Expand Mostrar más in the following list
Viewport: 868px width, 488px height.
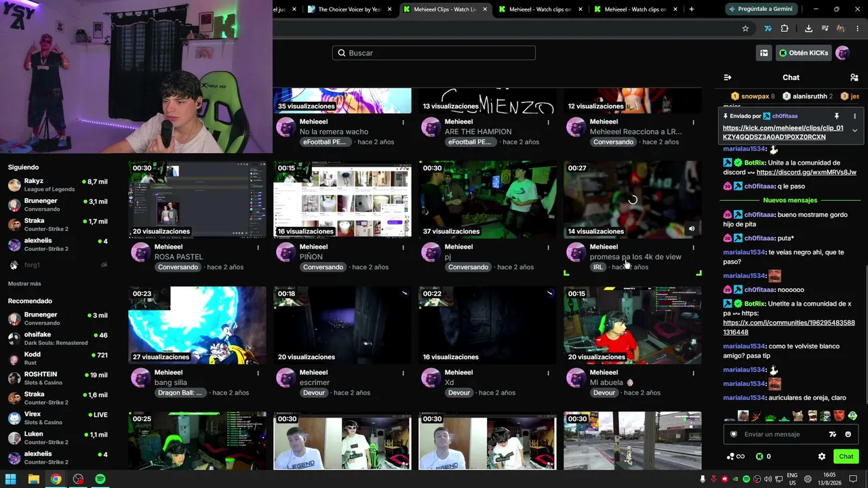(24, 284)
